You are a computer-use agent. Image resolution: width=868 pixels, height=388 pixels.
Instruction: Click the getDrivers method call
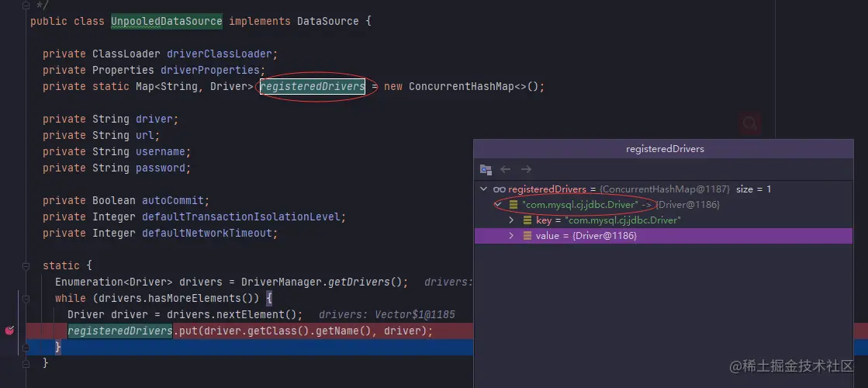point(359,282)
